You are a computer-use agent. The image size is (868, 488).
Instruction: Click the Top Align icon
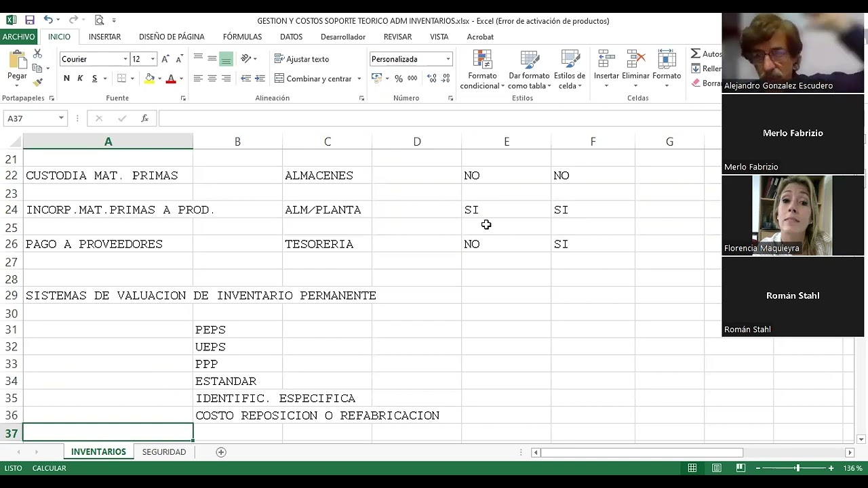198,59
